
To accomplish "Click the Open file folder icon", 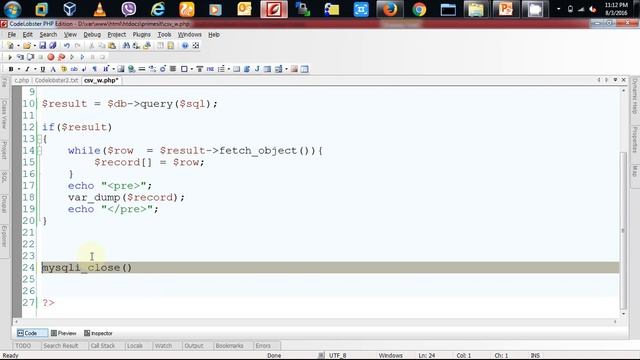I will point(27,46).
